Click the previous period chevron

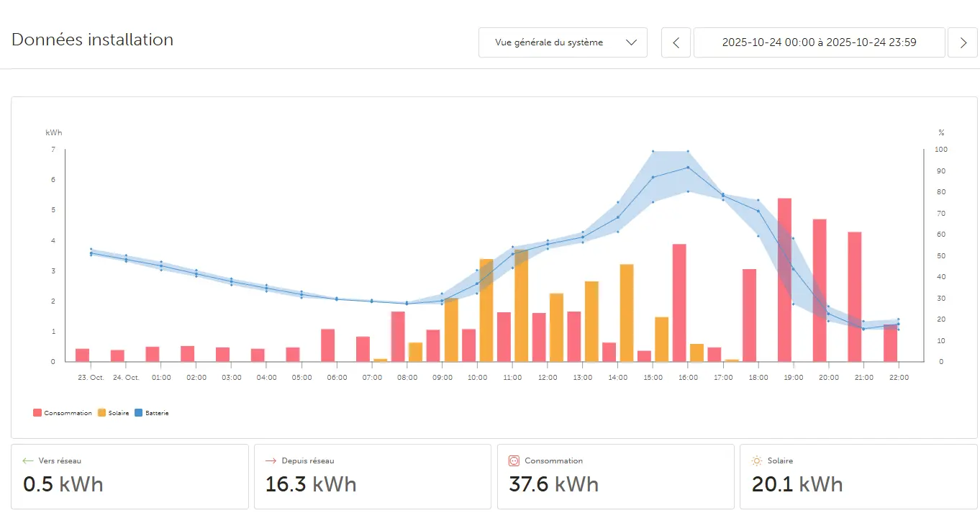pyautogui.click(x=675, y=42)
